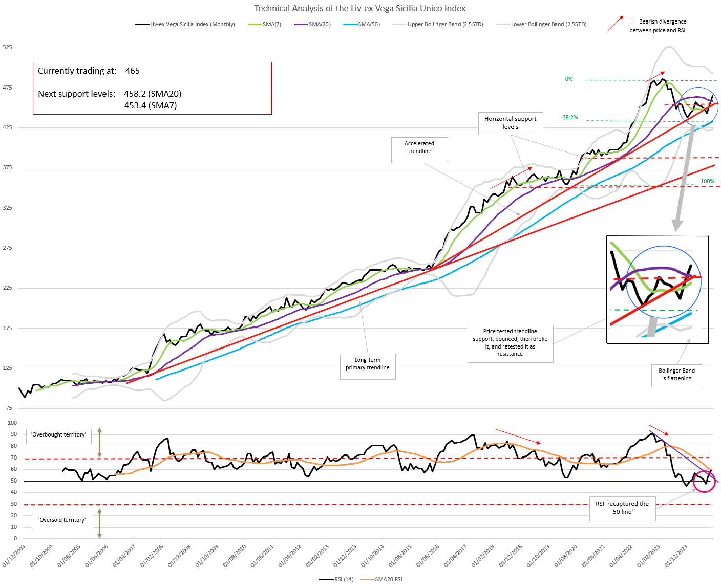Click the '0%' Fibonacci level label
This screenshot has height=588, width=721.
[x=569, y=79]
